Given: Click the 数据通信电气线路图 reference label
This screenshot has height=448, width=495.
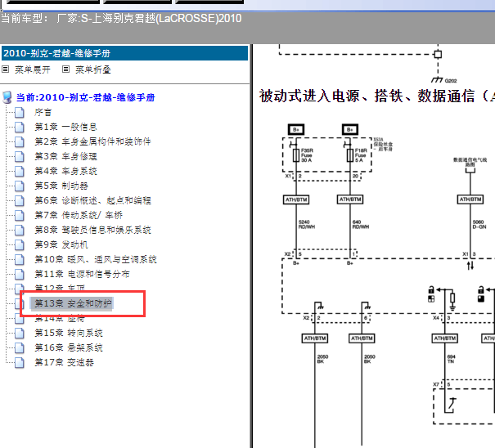Looking at the screenshot, I should pyautogui.click(x=470, y=162).
